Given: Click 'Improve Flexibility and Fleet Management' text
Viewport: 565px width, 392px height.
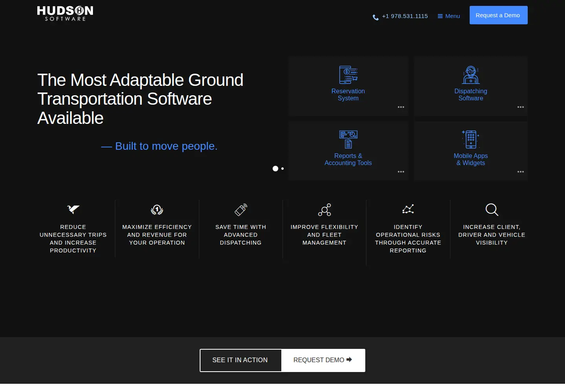Looking at the screenshot, I should [x=324, y=235].
